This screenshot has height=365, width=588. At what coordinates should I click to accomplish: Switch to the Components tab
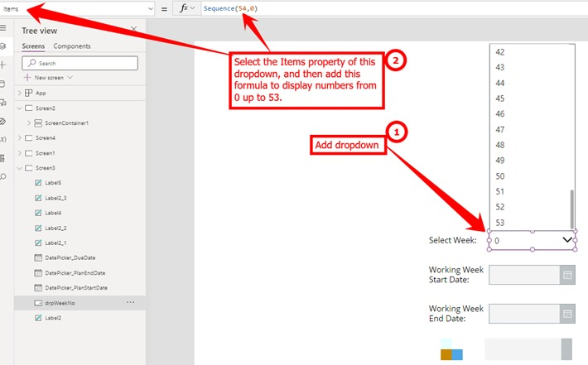(71, 46)
